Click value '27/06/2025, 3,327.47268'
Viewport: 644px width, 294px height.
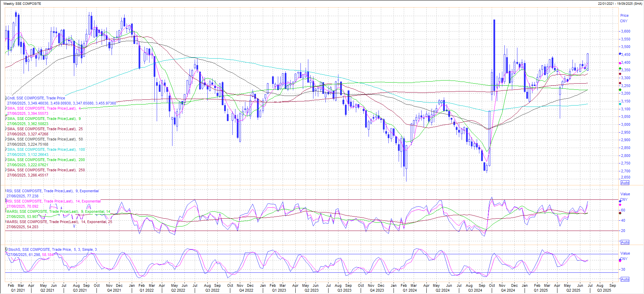28,134
